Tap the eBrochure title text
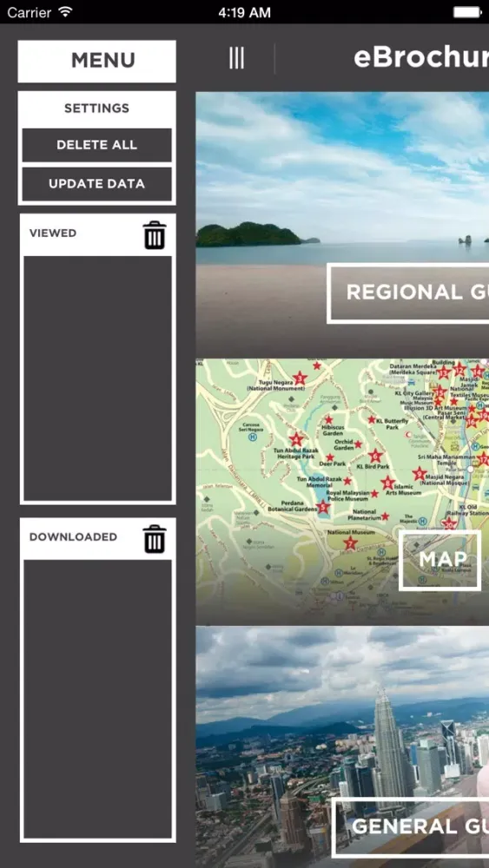The image size is (489, 868). click(421, 57)
